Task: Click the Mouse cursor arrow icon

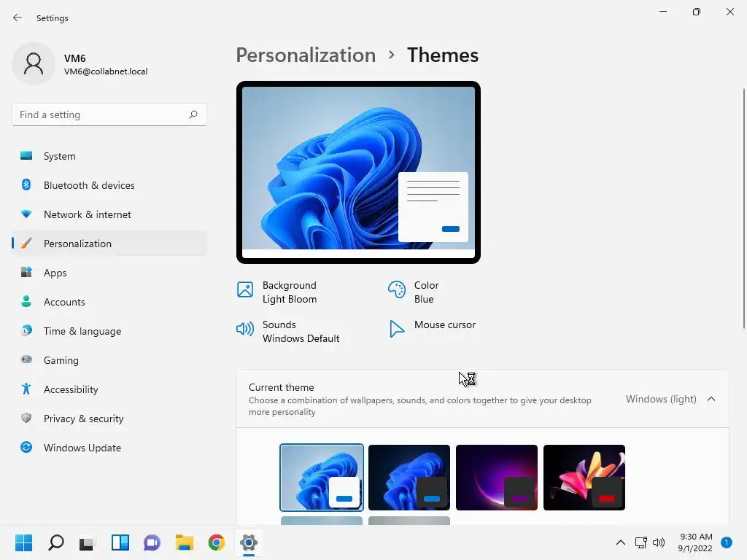Action: (x=396, y=329)
